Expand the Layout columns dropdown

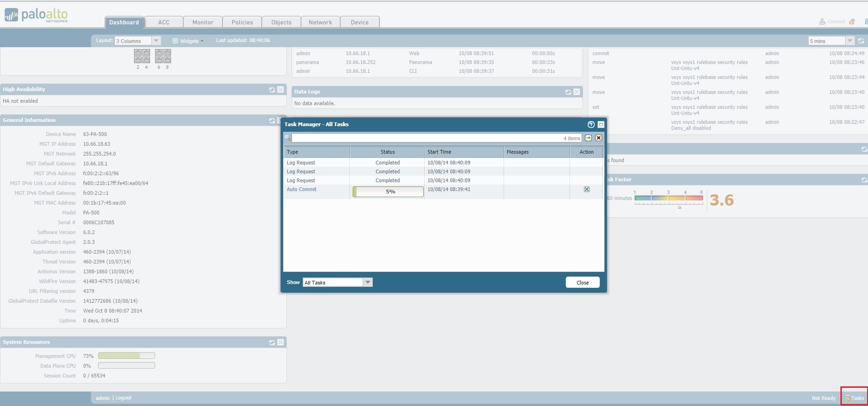pyautogui.click(x=157, y=41)
